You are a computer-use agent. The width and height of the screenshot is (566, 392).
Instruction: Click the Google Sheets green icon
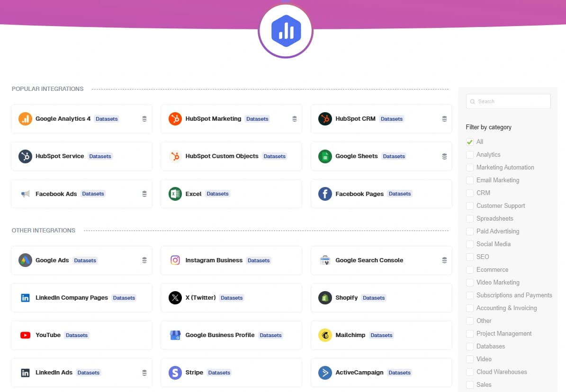(325, 156)
